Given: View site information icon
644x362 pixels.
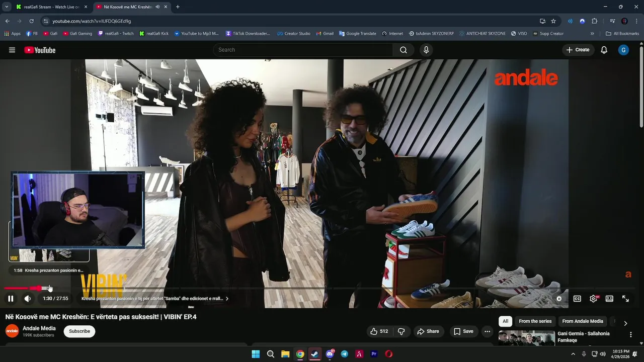Looking at the screenshot, I should coord(46,21).
